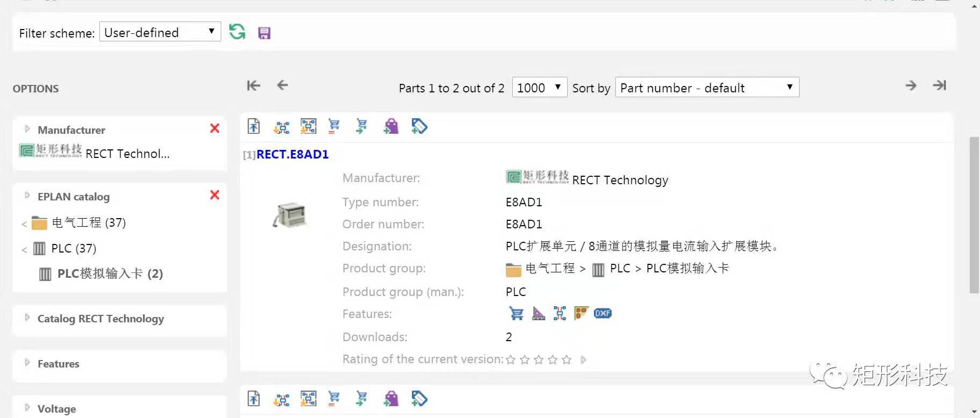Viewport: 980px width, 418px height.
Task: Shopping bag icon in lower second-part toolbar
Action: tap(391, 399)
